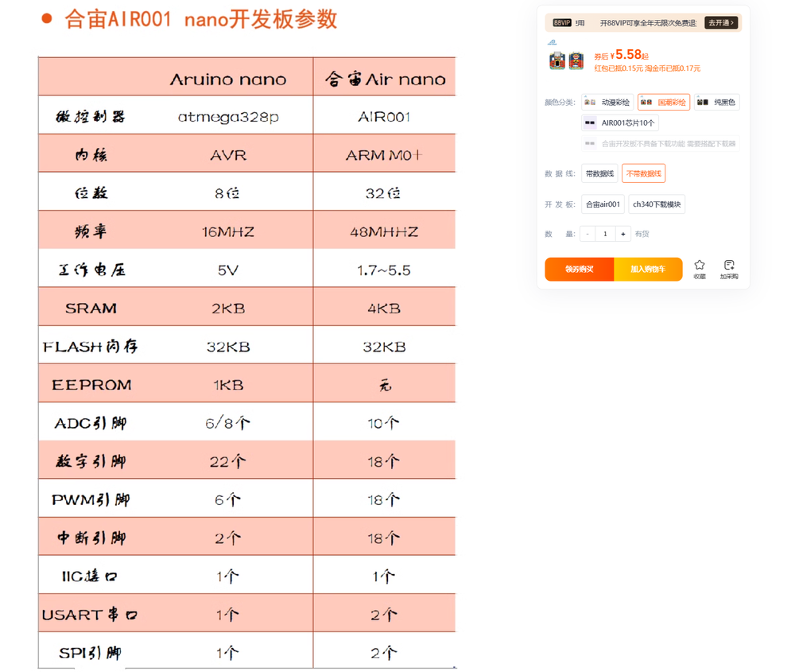Viewport: 795px width, 672px height.
Task: Click the AIR001 microcontroller cell
Action: click(384, 117)
